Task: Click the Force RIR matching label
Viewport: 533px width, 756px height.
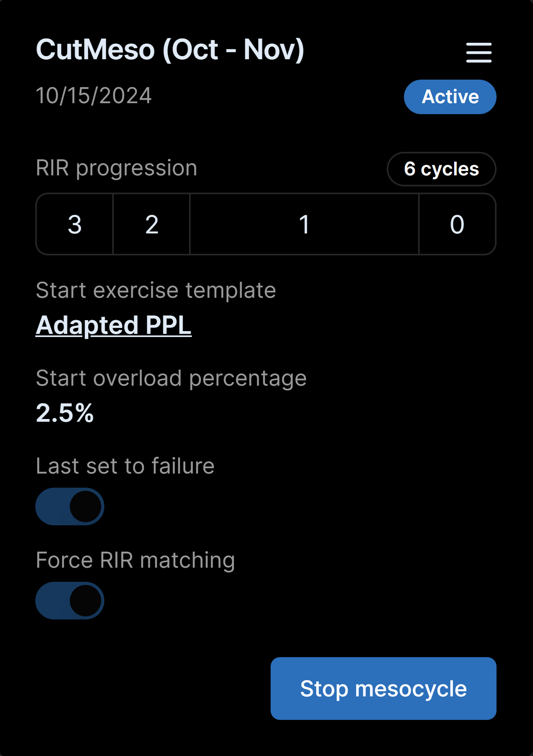Action: tap(135, 560)
